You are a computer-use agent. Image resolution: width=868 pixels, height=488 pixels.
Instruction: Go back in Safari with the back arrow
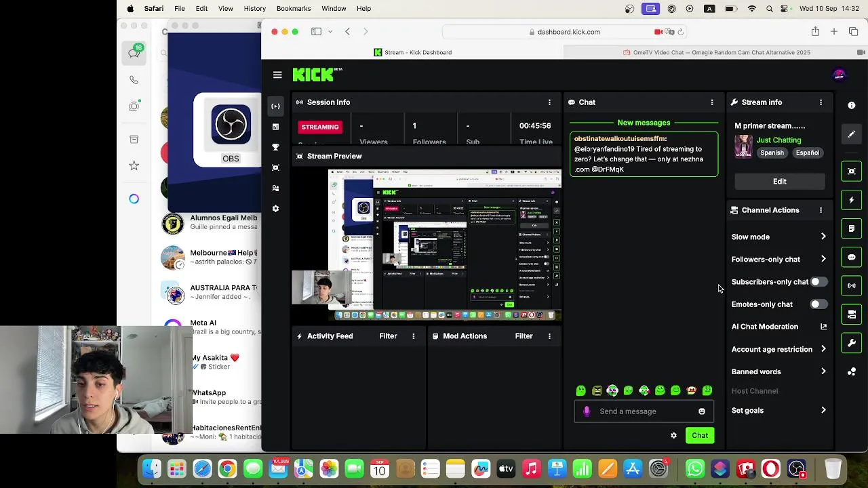tap(347, 32)
